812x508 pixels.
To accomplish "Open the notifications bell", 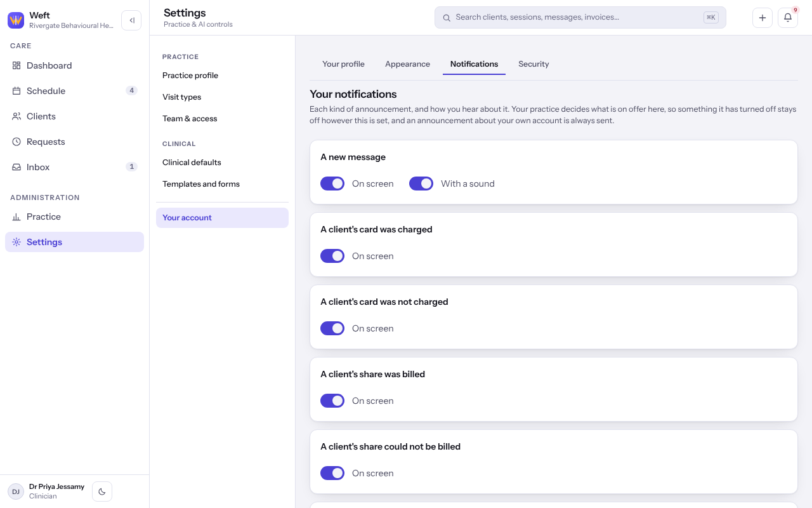I will (x=788, y=18).
